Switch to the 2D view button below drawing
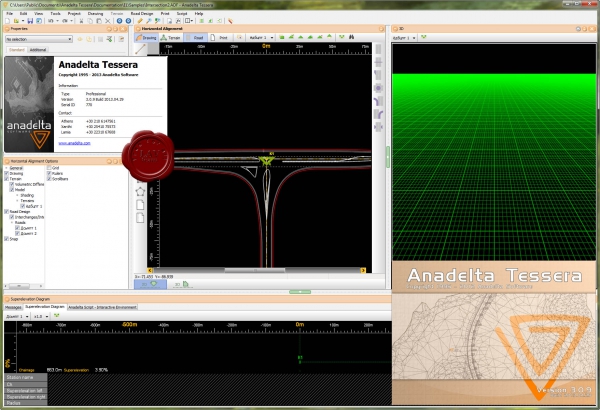600x410 pixels. (x=150, y=284)
